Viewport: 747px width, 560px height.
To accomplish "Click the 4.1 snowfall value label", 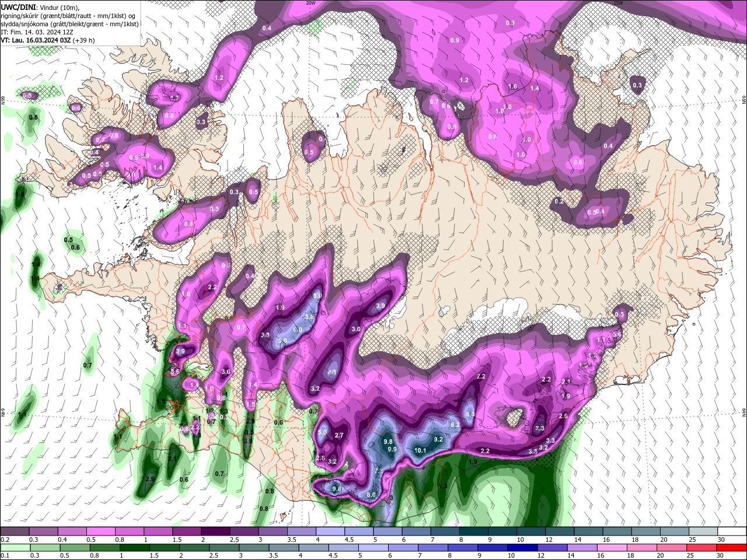I will click(332, 372).
